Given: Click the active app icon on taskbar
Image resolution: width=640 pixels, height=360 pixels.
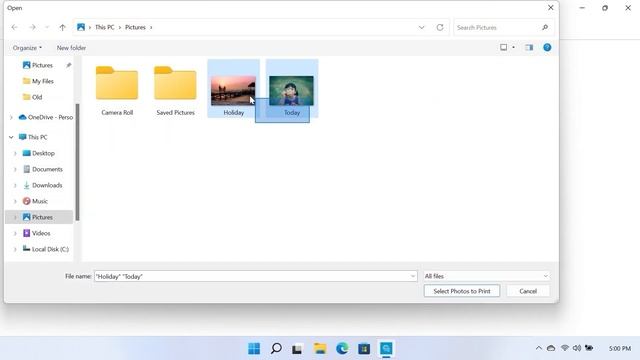Looking at the screenshot, I should pyautogui.click(x=386, y=348).
